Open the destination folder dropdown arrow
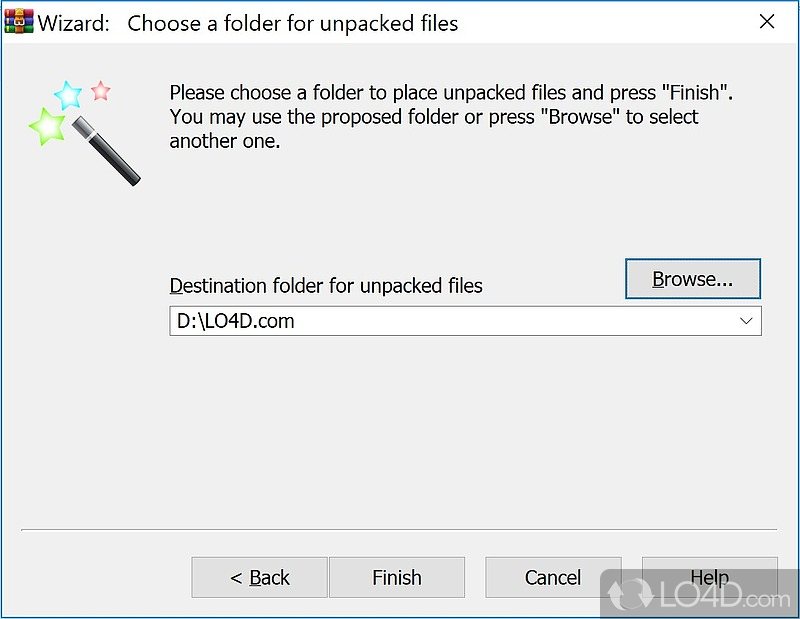 click(745, 321)
